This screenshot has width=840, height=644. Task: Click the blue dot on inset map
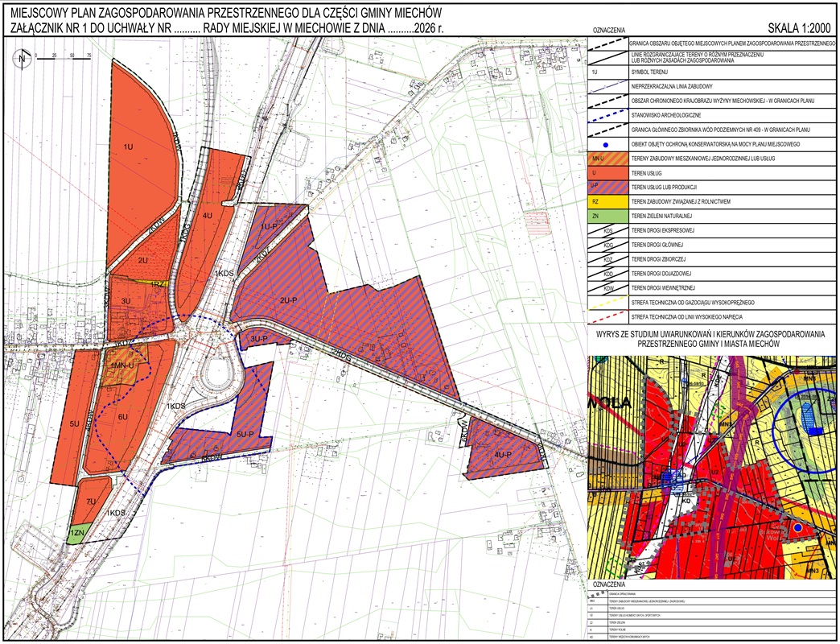(x=797, y=528)
